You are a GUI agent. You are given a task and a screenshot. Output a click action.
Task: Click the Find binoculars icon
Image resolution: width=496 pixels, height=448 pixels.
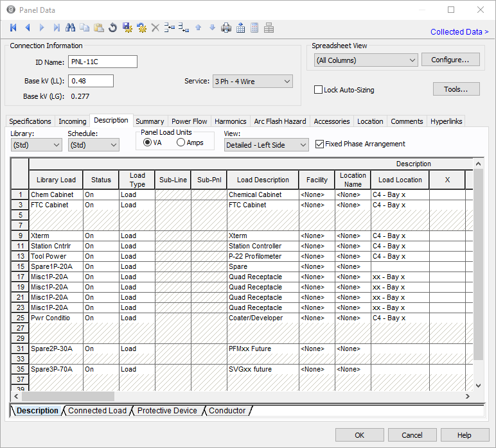tap(71, 28)
